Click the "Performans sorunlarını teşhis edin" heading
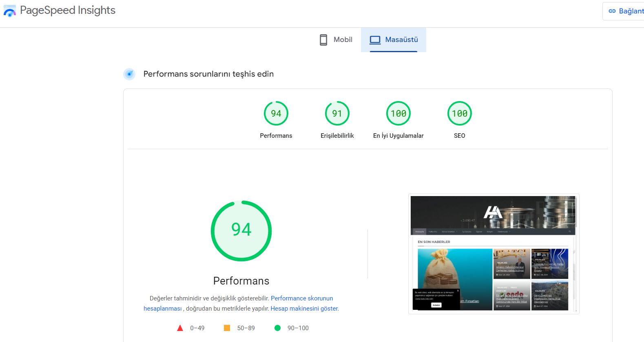 pos(208,74)
